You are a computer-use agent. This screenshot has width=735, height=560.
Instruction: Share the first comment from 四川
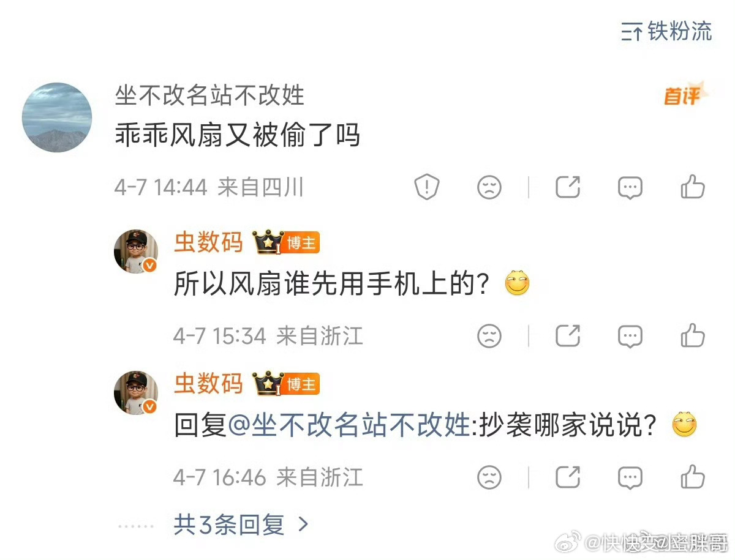[x=568, y=187]
